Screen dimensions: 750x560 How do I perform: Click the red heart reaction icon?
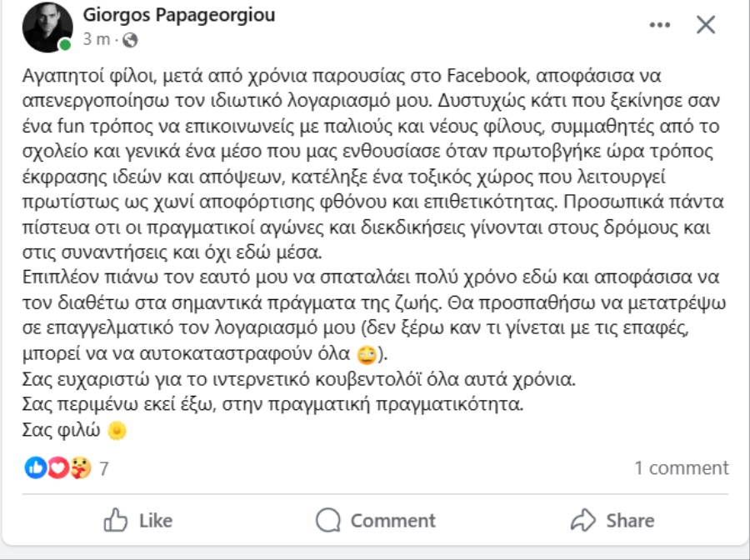click(x=57, y=468)
